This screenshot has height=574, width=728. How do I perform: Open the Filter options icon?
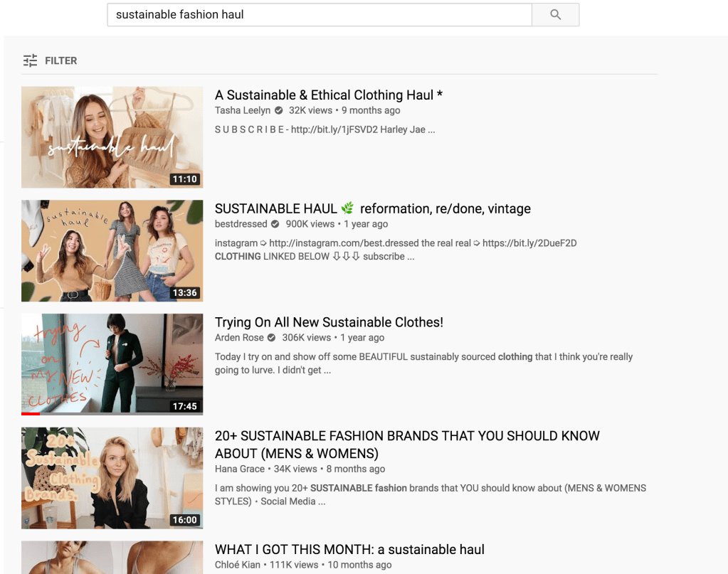point(30,60)
